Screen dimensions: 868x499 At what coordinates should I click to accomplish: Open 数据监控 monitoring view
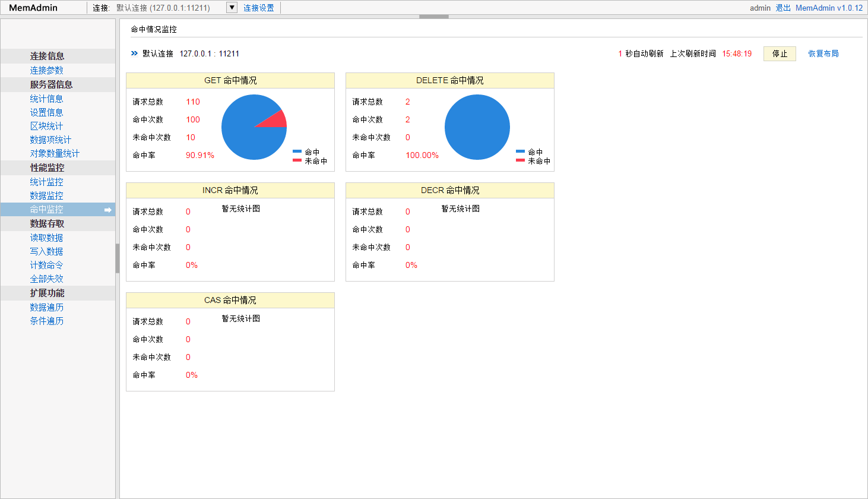point(47,195)
